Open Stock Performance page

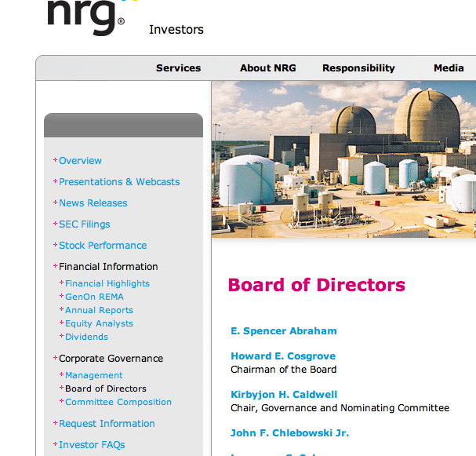tap(103, 246)
